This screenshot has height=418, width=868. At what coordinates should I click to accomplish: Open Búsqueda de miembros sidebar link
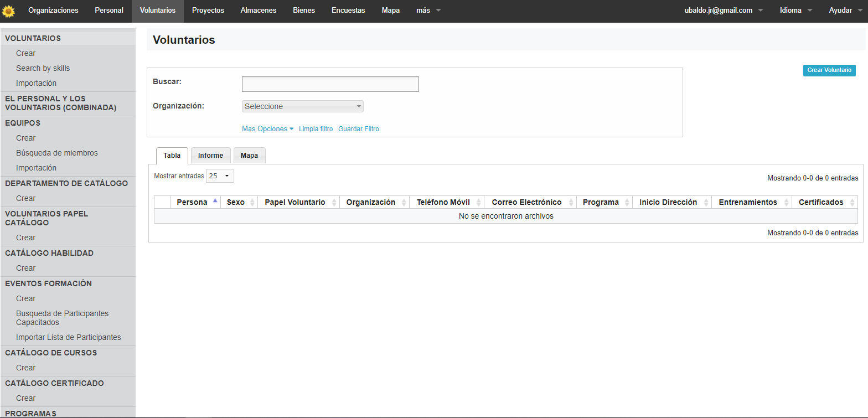[57, 153]
